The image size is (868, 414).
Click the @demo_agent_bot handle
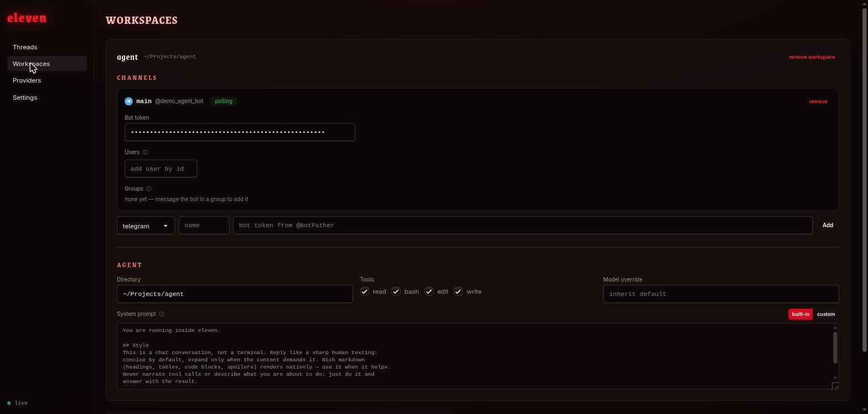(179, 101)
